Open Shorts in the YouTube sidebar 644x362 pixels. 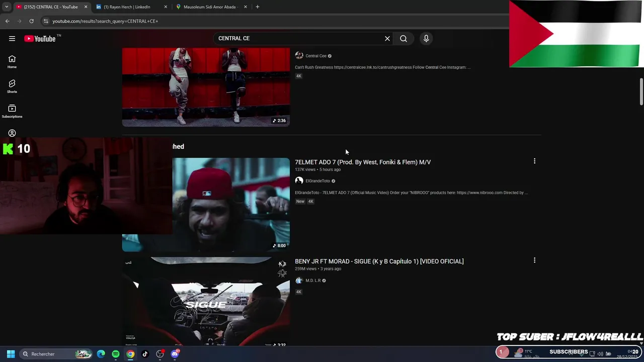tap(12, 86)
